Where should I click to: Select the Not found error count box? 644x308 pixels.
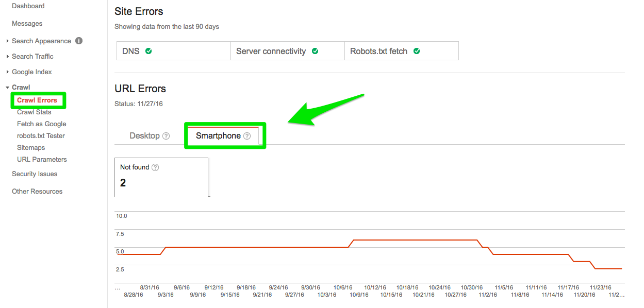[x=161, y=177]
